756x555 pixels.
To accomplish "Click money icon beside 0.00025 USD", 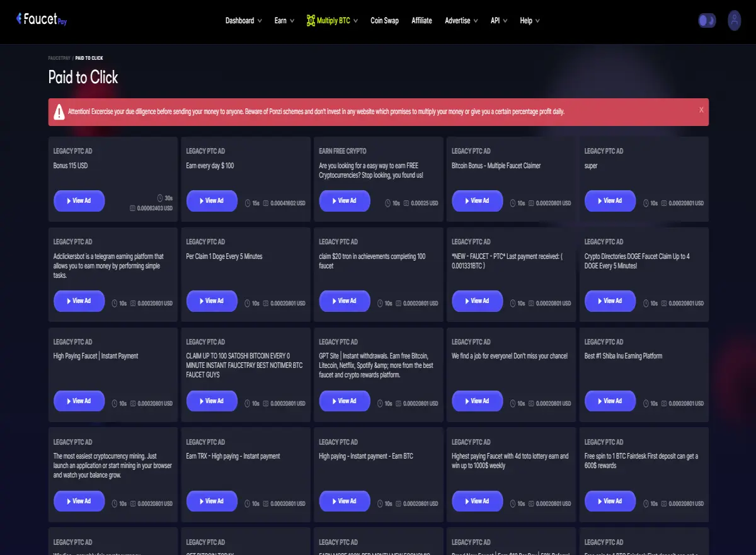I will [x=406, y=203].
